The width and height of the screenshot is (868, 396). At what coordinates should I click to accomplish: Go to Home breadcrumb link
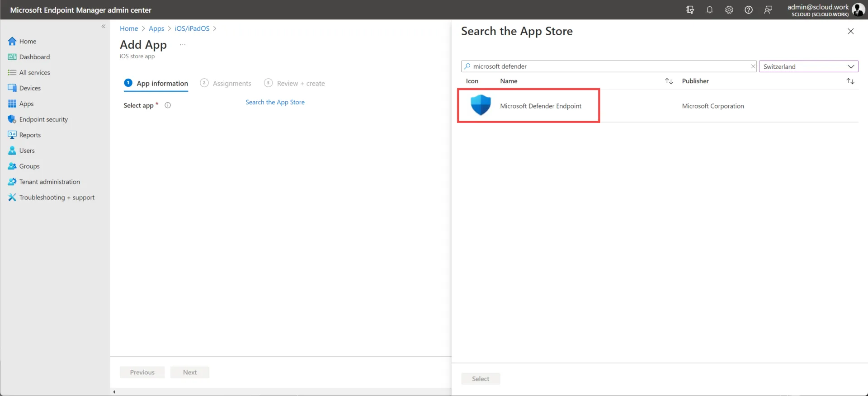pos(129,28)
